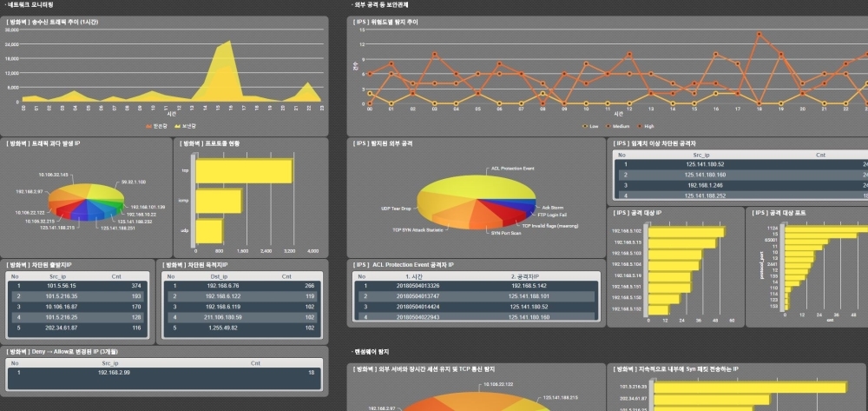This screenshot has height=411, width=868.
Task: Select the 192.168.5.152 bar in target IP chart
Action: coord(658,309)
